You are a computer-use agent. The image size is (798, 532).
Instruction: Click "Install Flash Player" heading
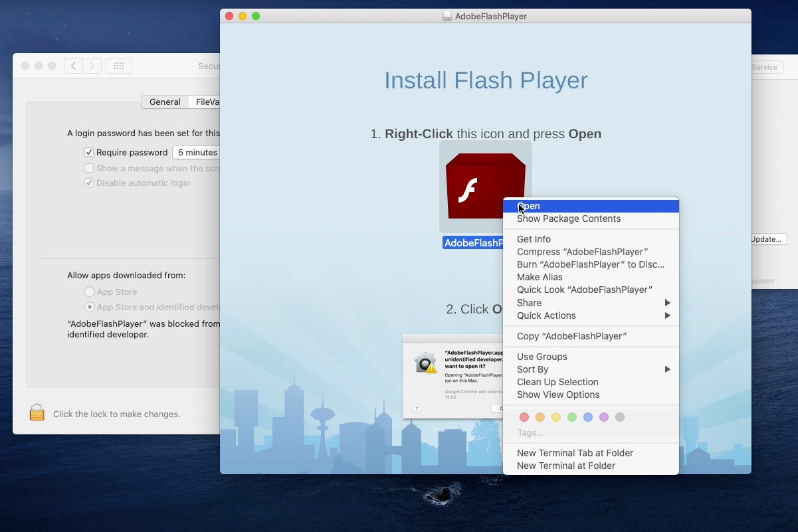tap(486, 80)
